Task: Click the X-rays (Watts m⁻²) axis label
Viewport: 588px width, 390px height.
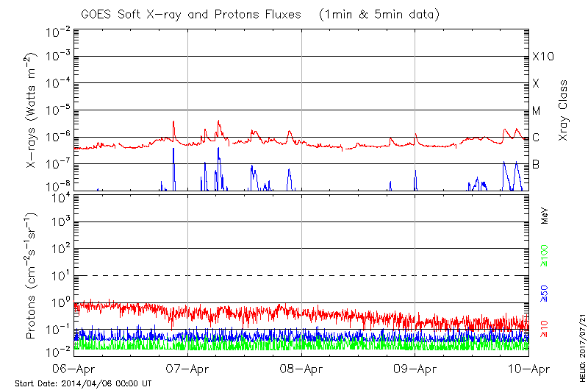Action: point(33,110)
